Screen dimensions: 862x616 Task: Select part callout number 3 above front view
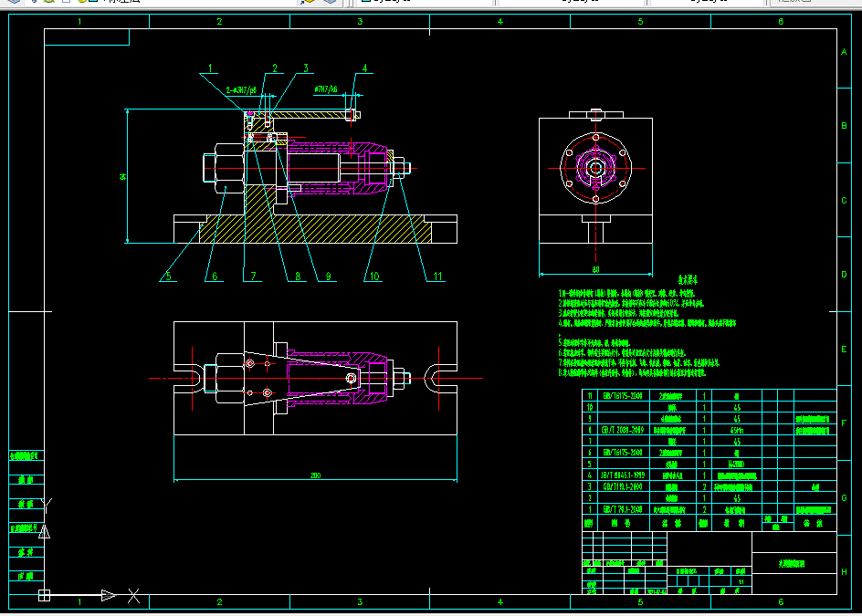306,68
